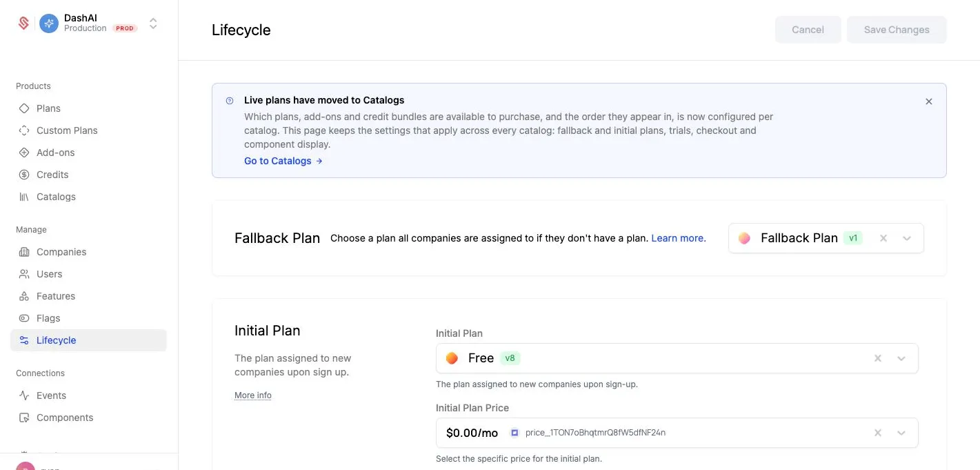Viewport: 980px width, 470px height.
Task: Click the Cancel button
Action: 808,30
